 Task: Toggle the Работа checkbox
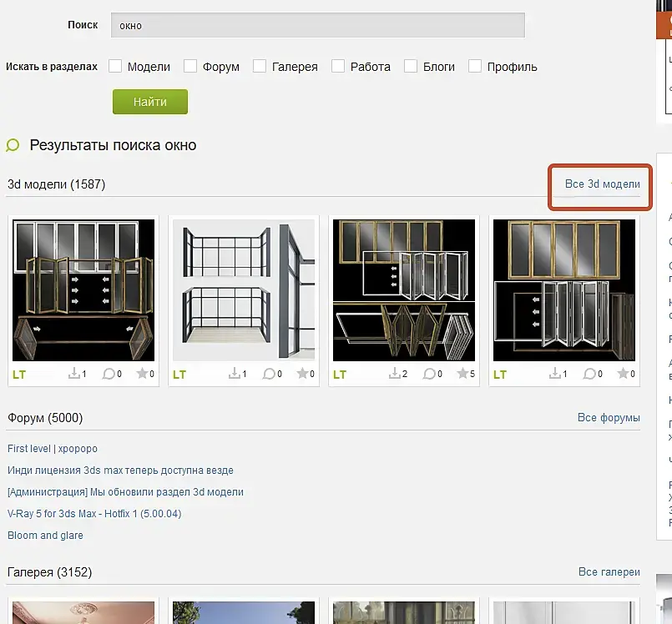[x=338, y=67]
